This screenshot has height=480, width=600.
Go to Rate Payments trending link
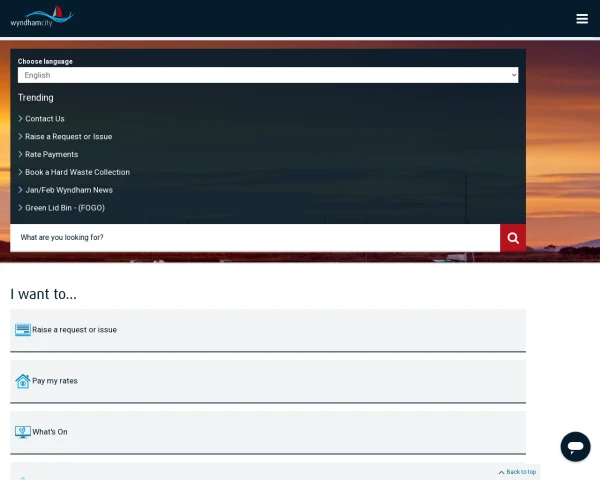pos(52,154)
